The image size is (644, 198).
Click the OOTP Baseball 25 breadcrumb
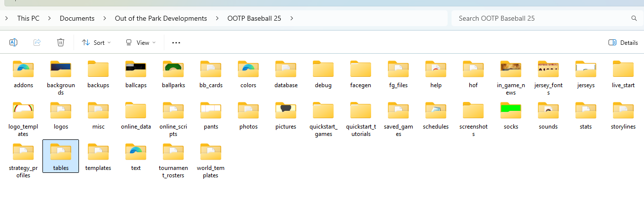[x=254, y=18]
